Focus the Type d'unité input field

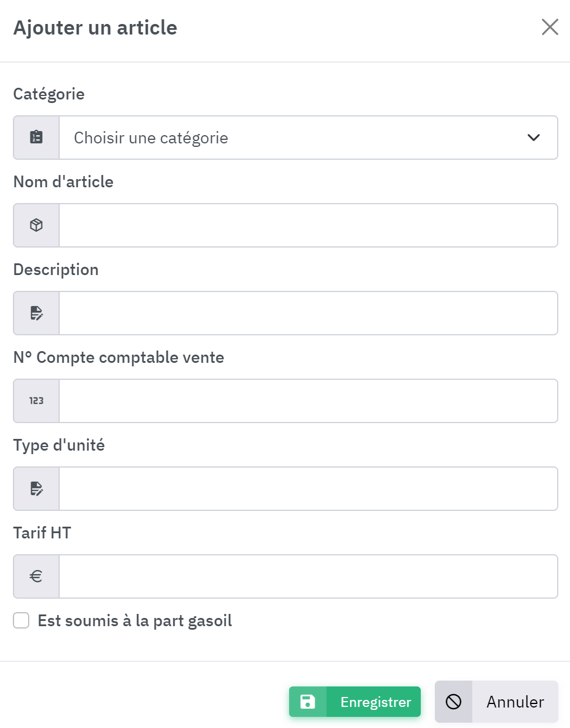coord(308,489)
